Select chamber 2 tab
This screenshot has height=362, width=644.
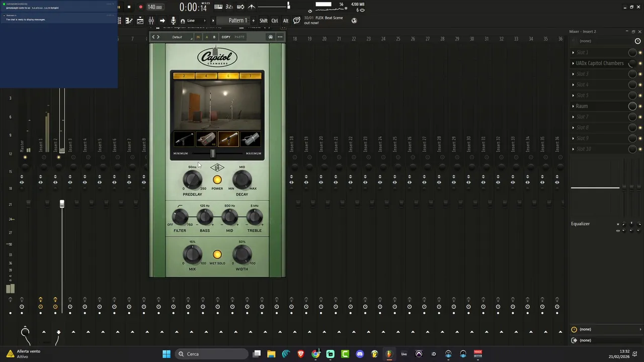point(184,76)
